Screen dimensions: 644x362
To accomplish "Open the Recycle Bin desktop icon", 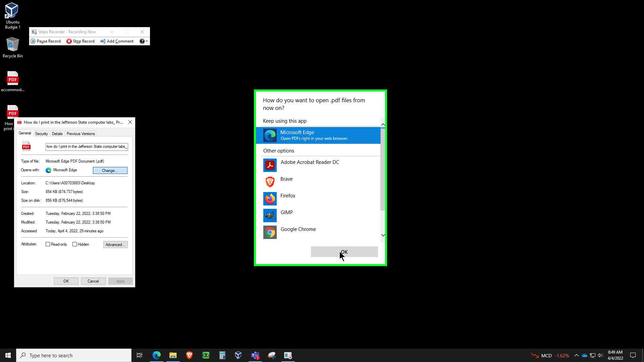I will (x=12, y=48).
